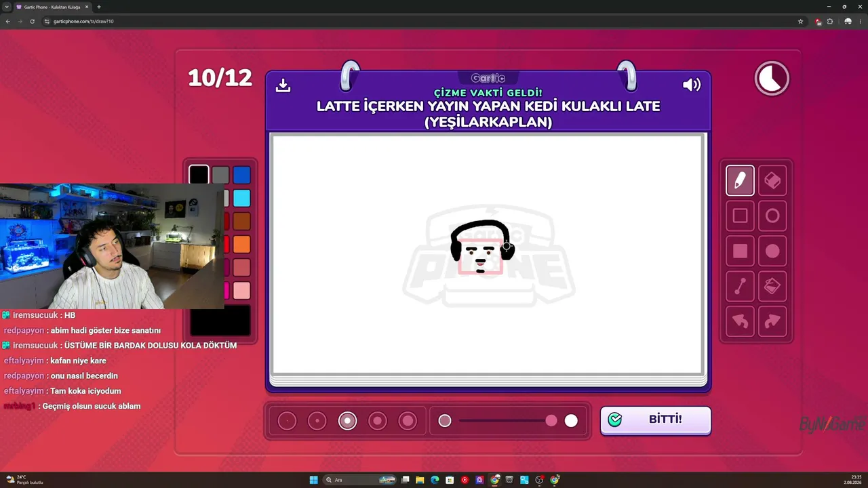Click chat message "abim hadi göster bize sanatını"
The width and height of the screenshot is (868, 488).
(105, 331)
